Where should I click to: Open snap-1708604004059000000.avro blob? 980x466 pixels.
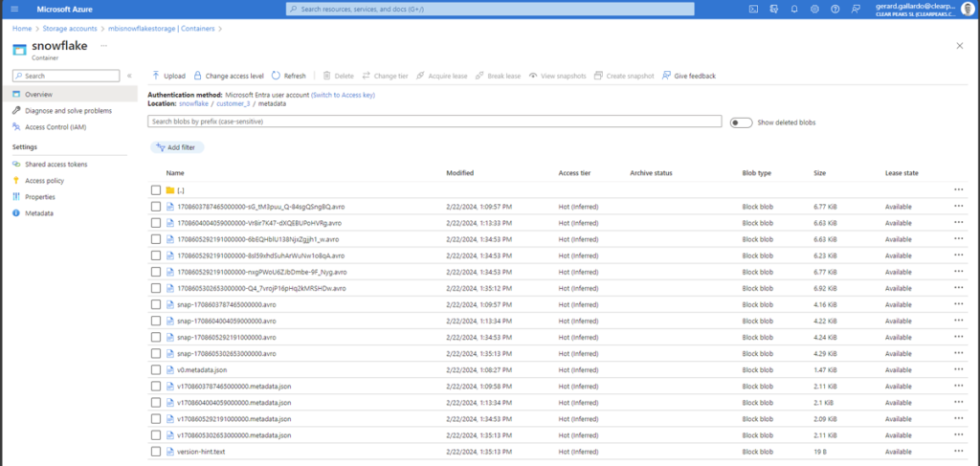click(x=226, y=321)
